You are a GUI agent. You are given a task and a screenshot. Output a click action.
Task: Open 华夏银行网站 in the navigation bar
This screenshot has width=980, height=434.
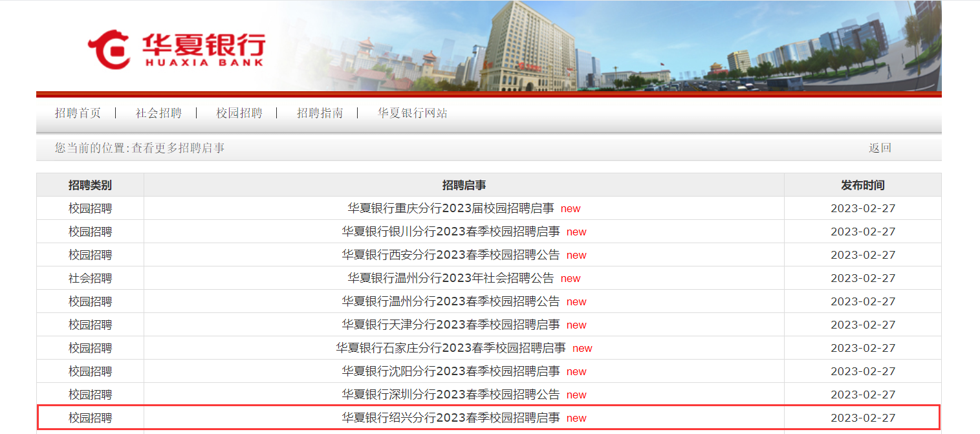(413, 113)
